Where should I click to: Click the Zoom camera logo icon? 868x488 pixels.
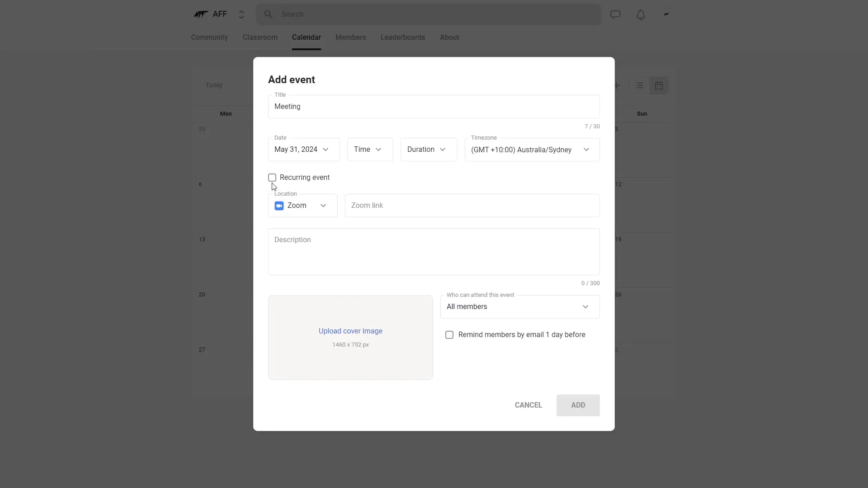(x=279, y=206)
